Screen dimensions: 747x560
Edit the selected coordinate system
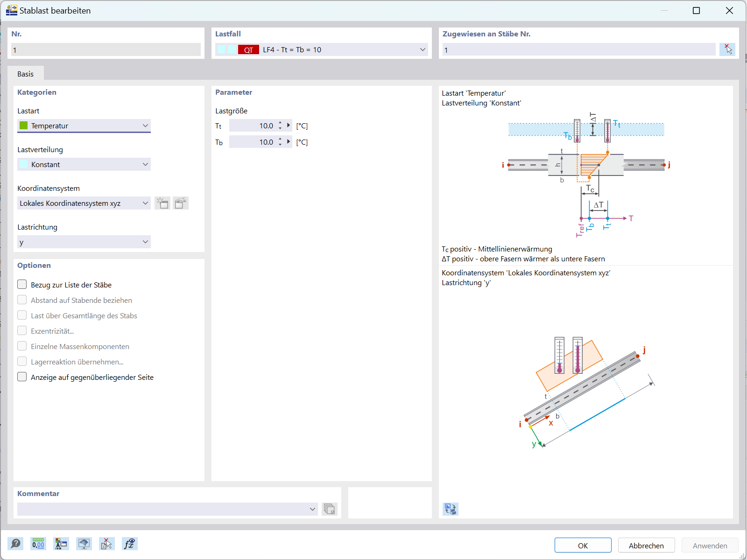point(181,203)
